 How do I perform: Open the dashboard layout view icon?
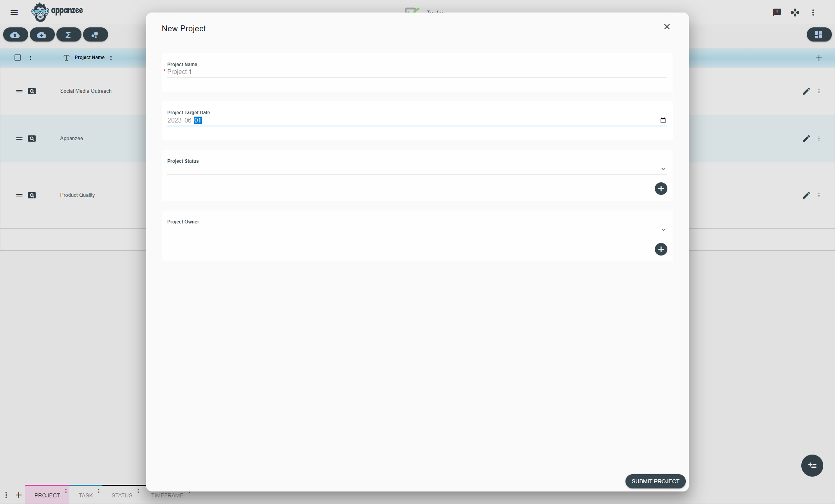click(819, 35)
